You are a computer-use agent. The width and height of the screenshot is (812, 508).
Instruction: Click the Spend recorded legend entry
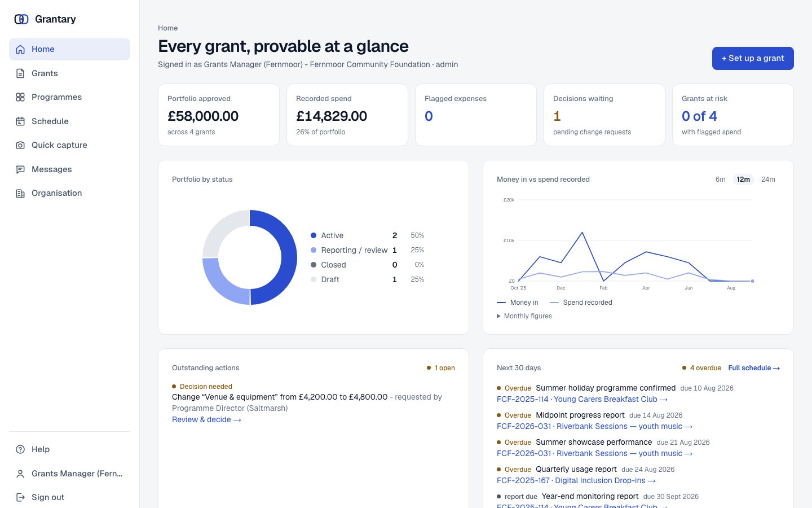click(x=581, y=303)
